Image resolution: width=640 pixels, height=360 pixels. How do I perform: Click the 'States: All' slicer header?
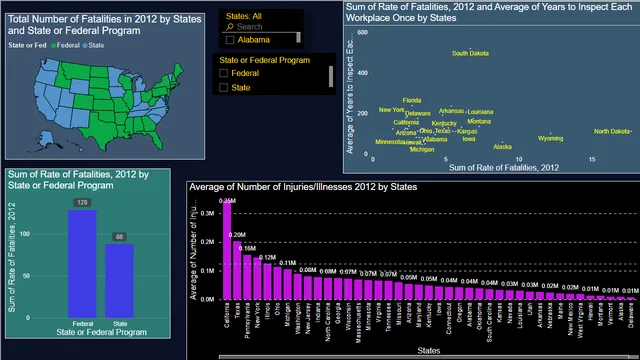244,16
